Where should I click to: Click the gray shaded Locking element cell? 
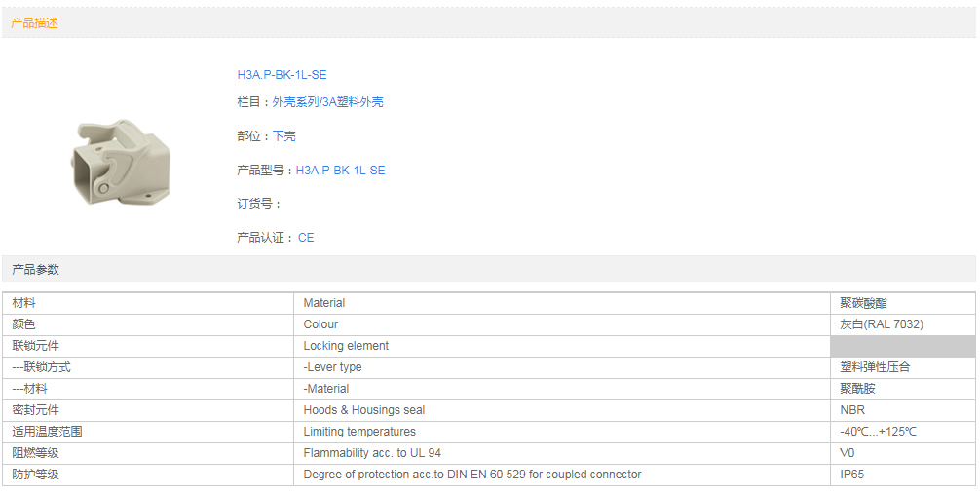902,346
